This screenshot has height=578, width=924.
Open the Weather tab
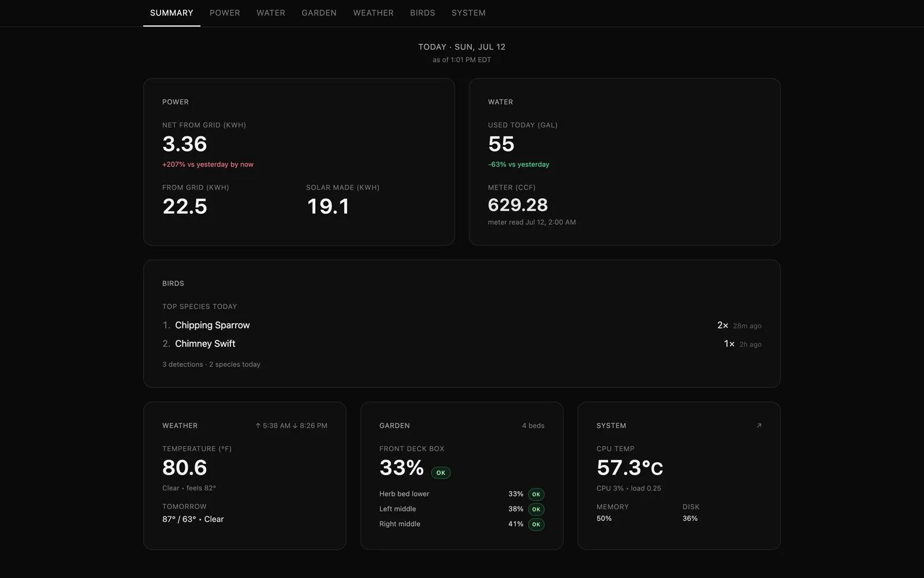[373, 13]
